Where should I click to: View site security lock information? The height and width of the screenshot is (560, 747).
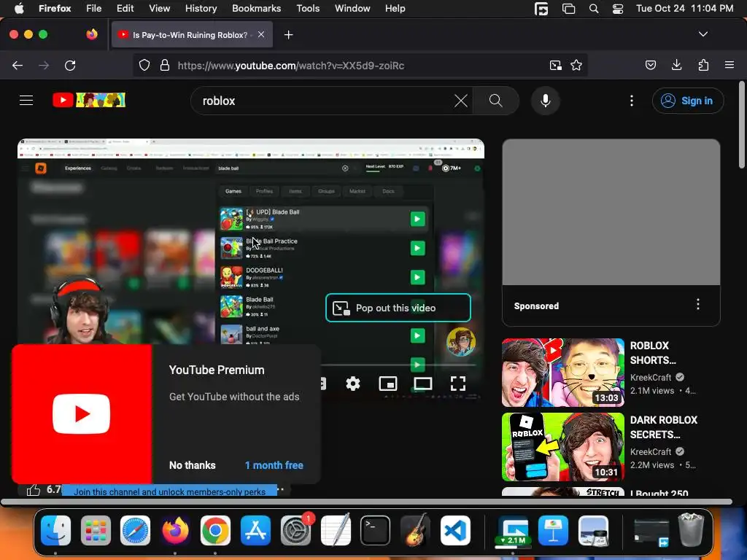click(165, 65)
